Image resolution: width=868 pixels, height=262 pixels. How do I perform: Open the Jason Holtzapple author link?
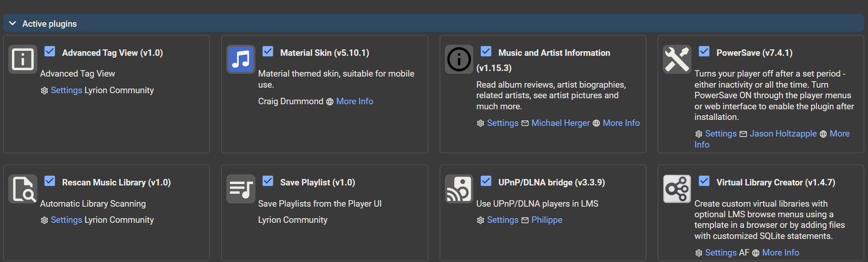click(783, 134)
